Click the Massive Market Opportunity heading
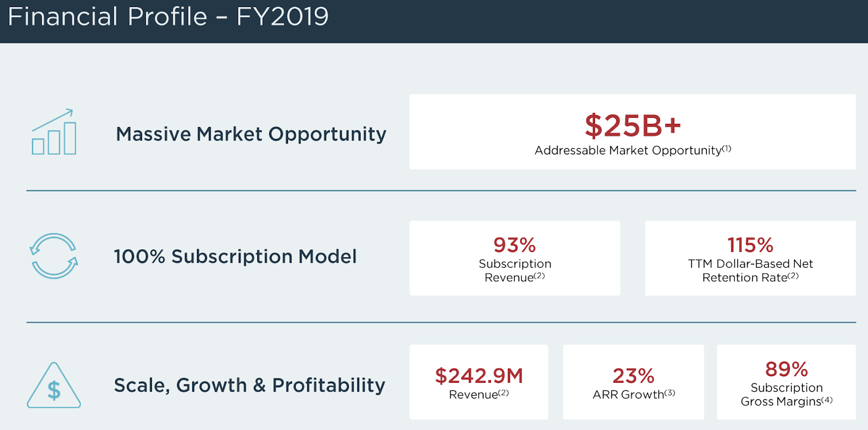This screenshot has width=868, height=430. pos(251,134)
